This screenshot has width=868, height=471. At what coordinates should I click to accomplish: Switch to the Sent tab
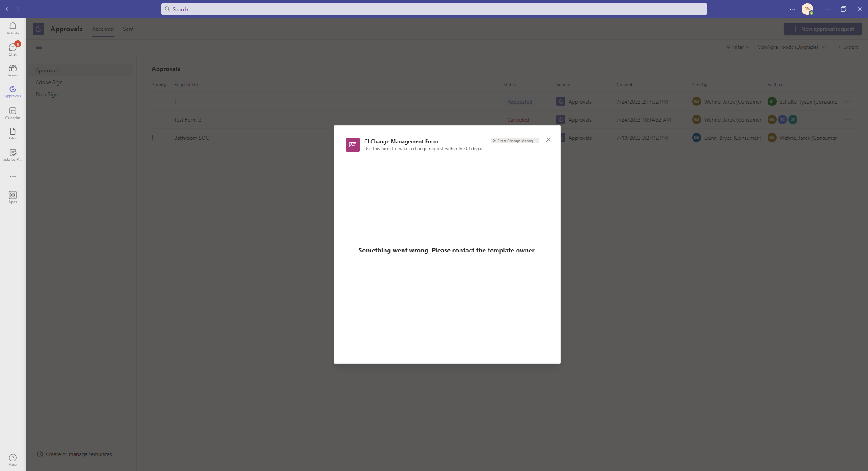[x=128, y=29]
